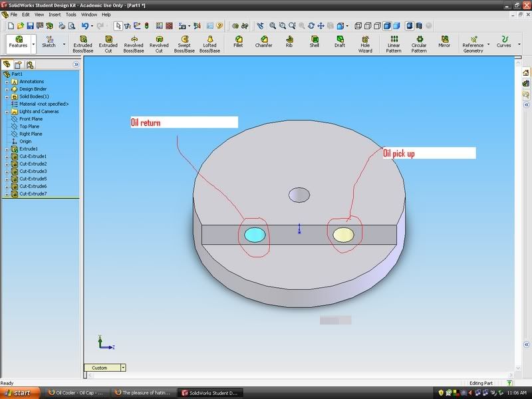Switch to the Sketch toolbar group
The image size is (532, 399).
tap(49, 42)
